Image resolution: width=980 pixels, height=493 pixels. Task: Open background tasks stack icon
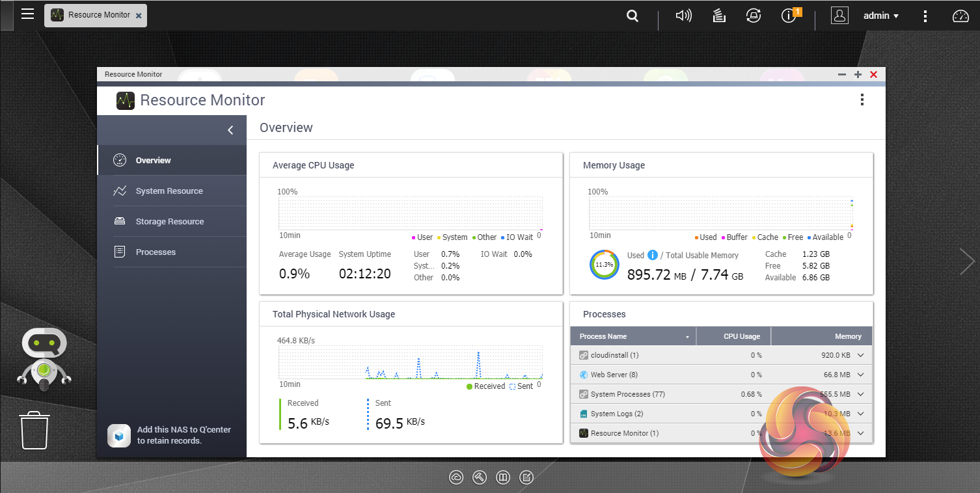click(x=719, y=16)
